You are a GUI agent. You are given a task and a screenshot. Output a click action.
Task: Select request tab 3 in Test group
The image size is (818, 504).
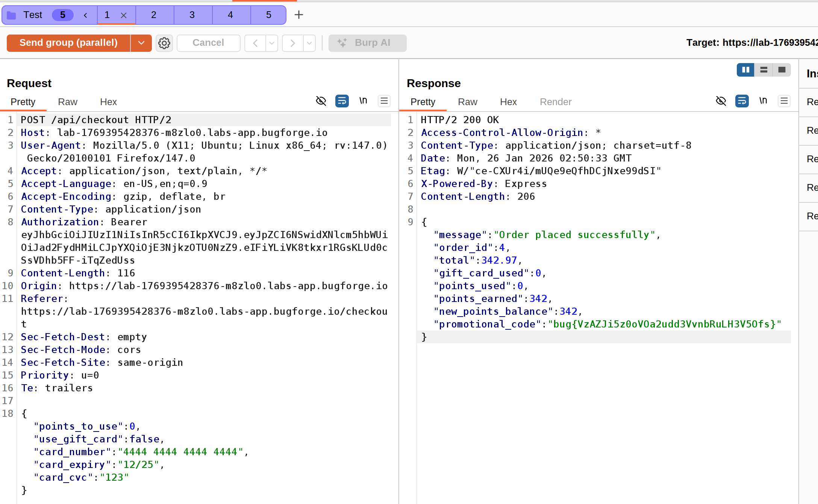pos(192,15)
